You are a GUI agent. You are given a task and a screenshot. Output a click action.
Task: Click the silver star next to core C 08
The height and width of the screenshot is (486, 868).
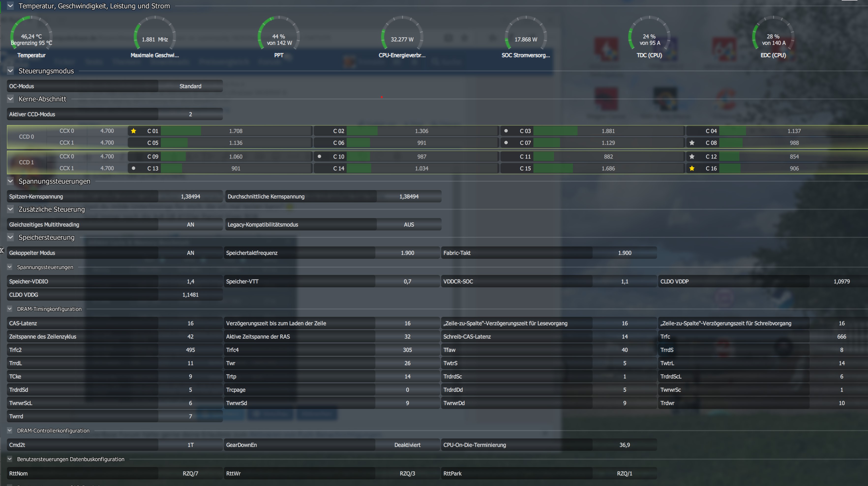point(692,143)
